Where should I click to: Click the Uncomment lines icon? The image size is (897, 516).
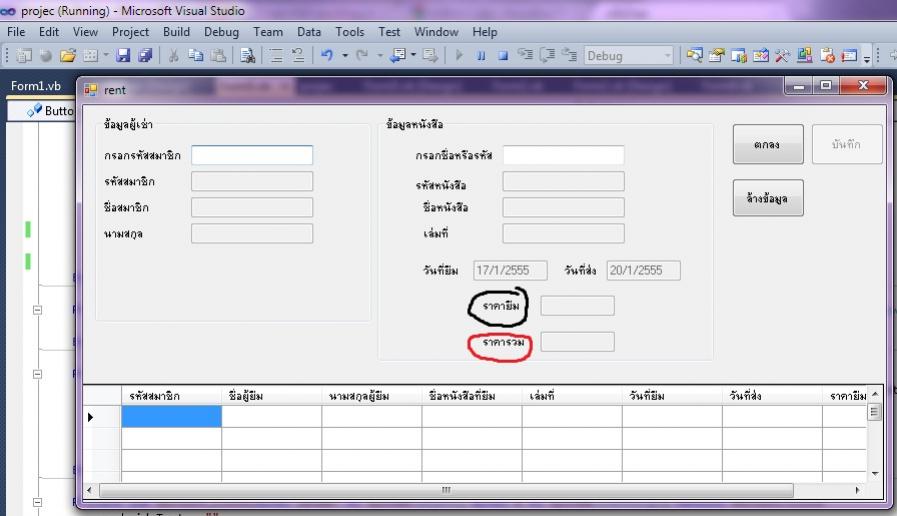298,55
